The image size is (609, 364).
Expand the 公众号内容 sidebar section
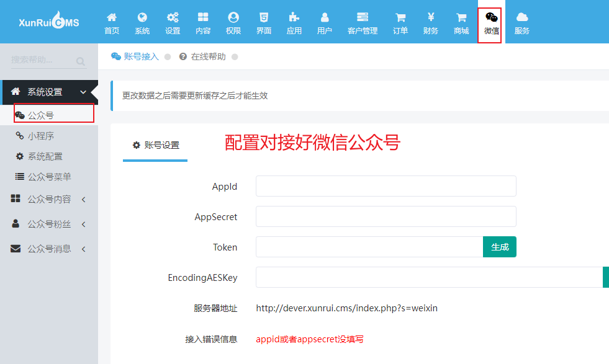(49, 199)
